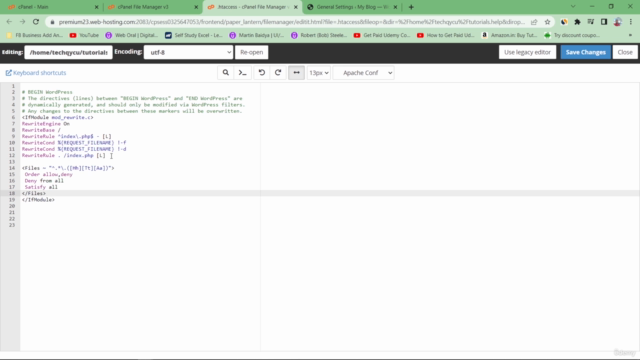Close the .htaccess editor tab
The width and height of the screenshot is (640, 360).
click(x=296, y=7)
